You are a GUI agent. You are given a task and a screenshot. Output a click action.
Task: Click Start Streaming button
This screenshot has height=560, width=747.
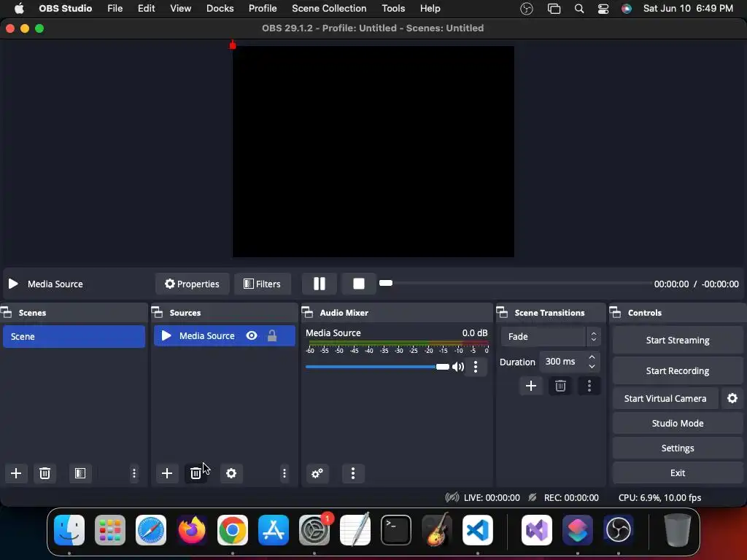tap(678, 340)
